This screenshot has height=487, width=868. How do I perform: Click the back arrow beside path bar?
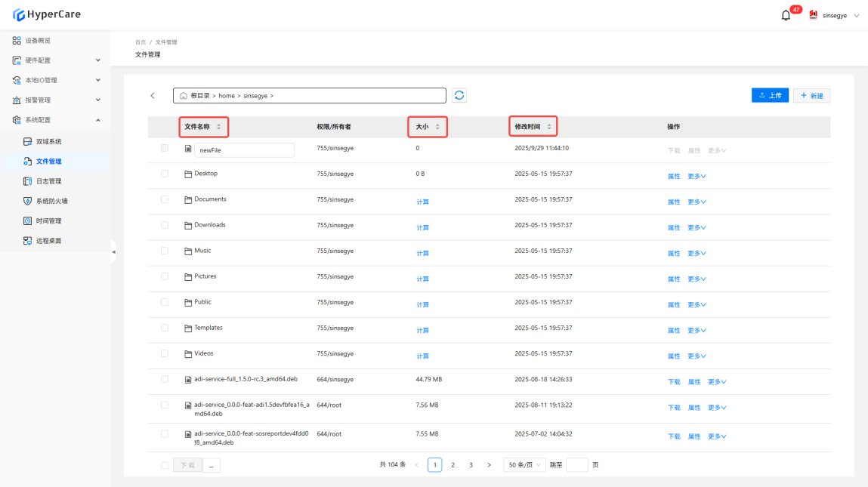click(153, 96)
